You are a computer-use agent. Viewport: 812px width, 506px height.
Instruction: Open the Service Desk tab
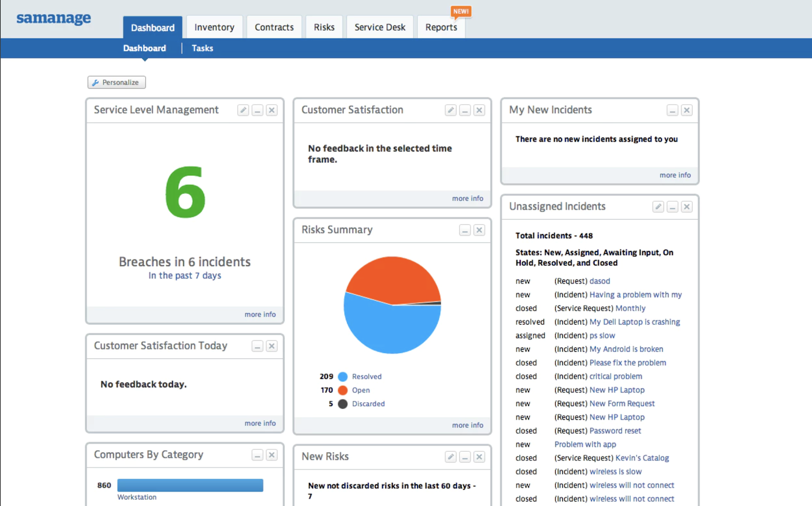tap(380, 27)
